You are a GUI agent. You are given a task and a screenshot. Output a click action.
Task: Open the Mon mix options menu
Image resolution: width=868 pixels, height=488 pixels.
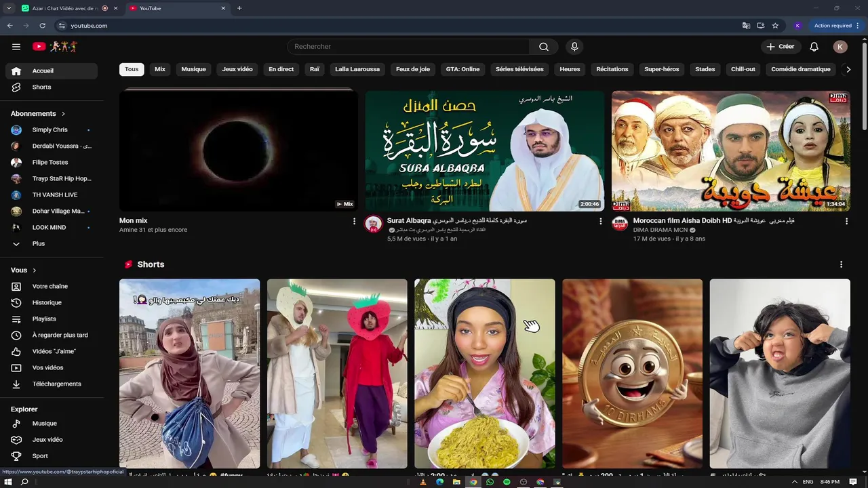tap(354, 222)
